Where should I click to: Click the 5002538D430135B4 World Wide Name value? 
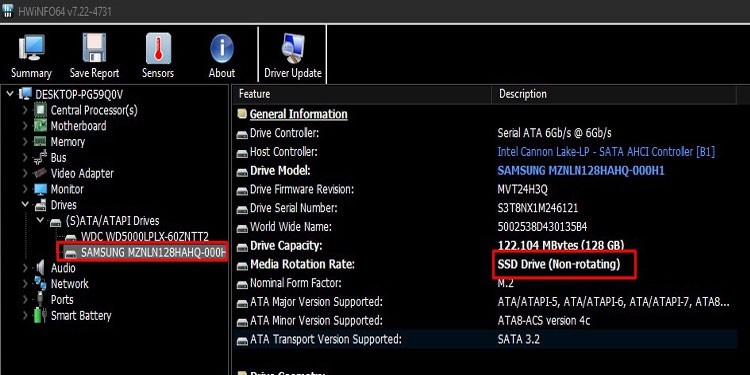[542, 227]
